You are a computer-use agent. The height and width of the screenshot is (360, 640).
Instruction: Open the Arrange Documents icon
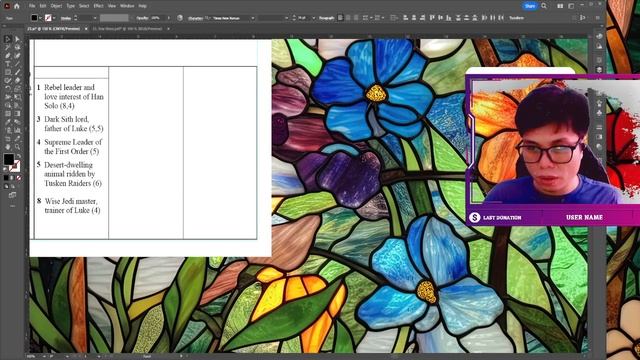[x=560, y=6]
